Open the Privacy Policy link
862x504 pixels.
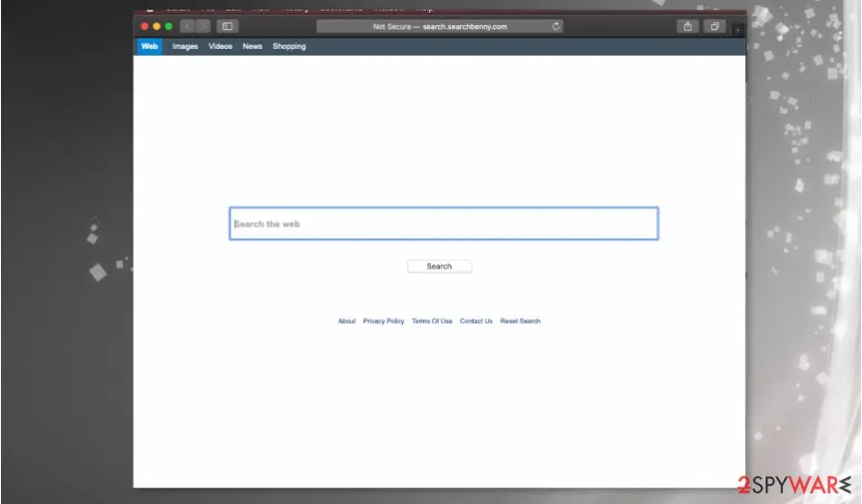[383, 321]
